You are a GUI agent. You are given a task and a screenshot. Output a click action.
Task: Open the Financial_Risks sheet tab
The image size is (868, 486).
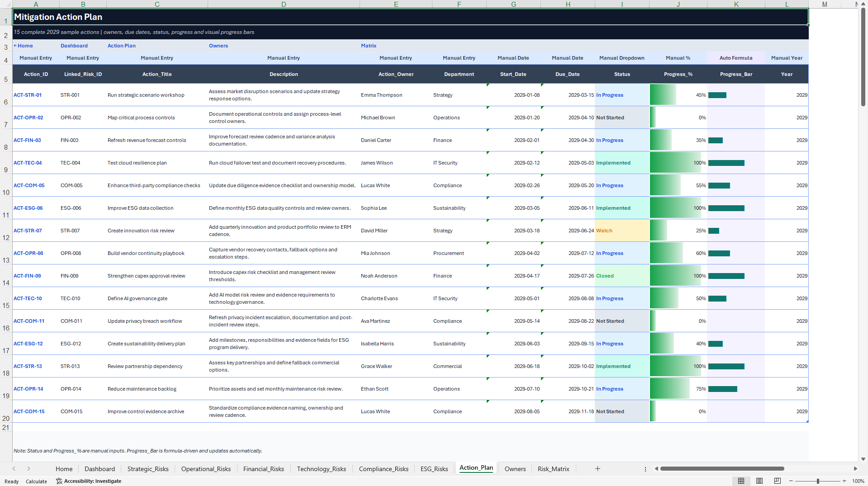pos(264,469)
